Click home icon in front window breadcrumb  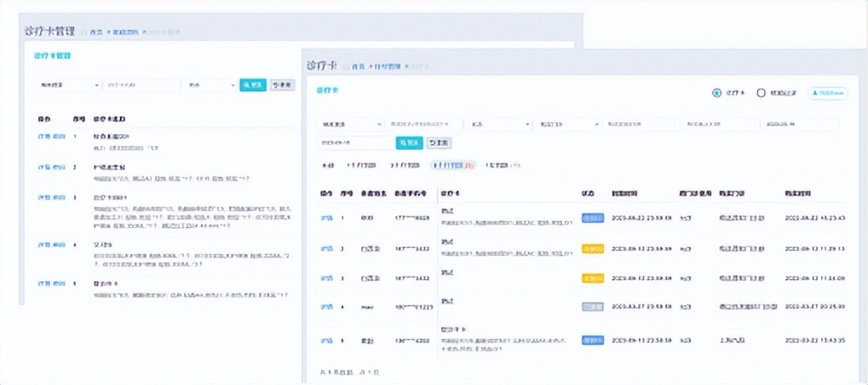tap(346, 67)
